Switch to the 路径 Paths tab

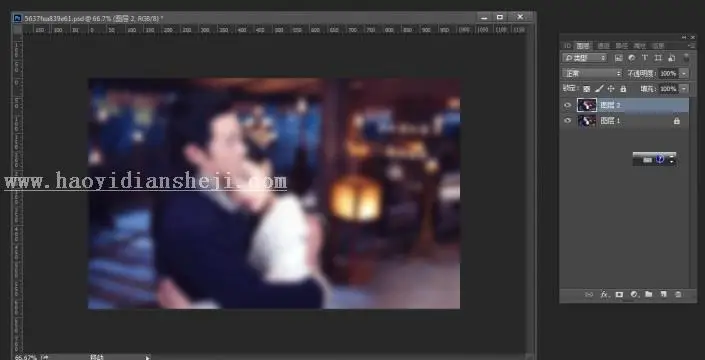pyautogui.click(x=621, y=46)
